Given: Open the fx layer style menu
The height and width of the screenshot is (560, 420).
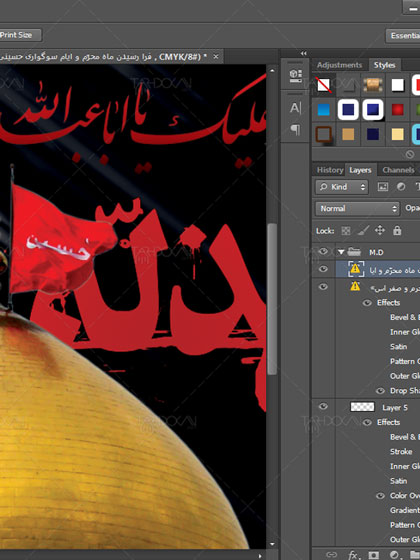Looking at the screenshot, I should coord(353,555).
